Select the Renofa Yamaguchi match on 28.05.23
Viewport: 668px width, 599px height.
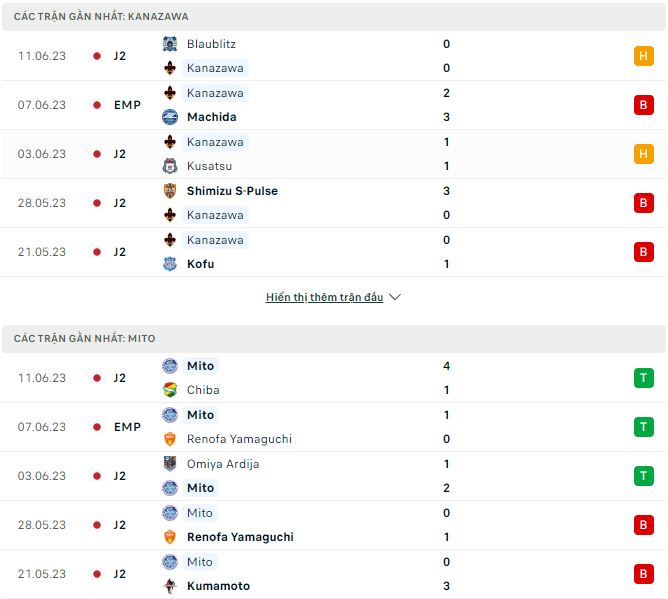[x=240, y=537]
